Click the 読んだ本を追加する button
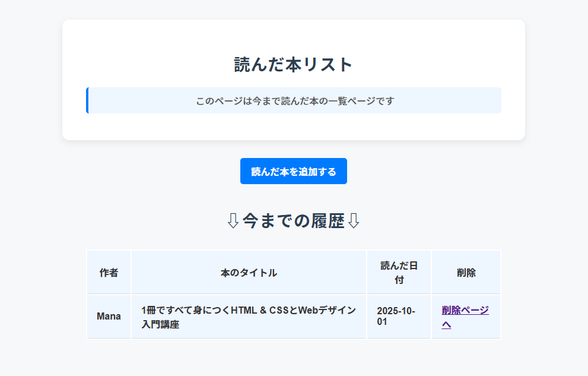Screen dimensions: 588x376 click(x=293, y=172)
